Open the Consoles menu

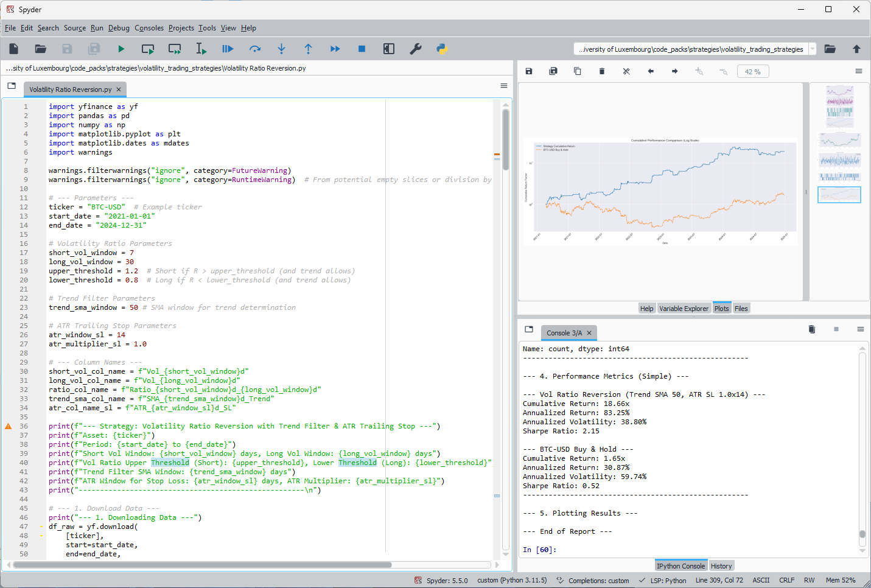(x=148, y=28)
